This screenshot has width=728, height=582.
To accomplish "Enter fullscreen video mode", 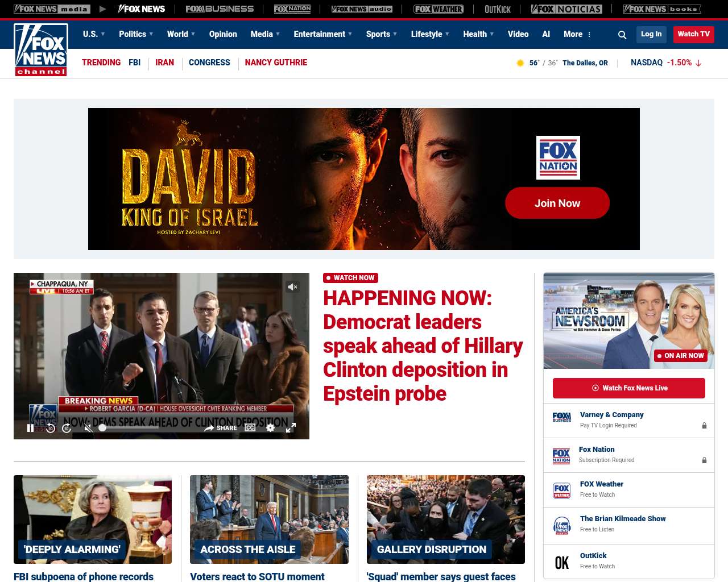I will (291, 427).
